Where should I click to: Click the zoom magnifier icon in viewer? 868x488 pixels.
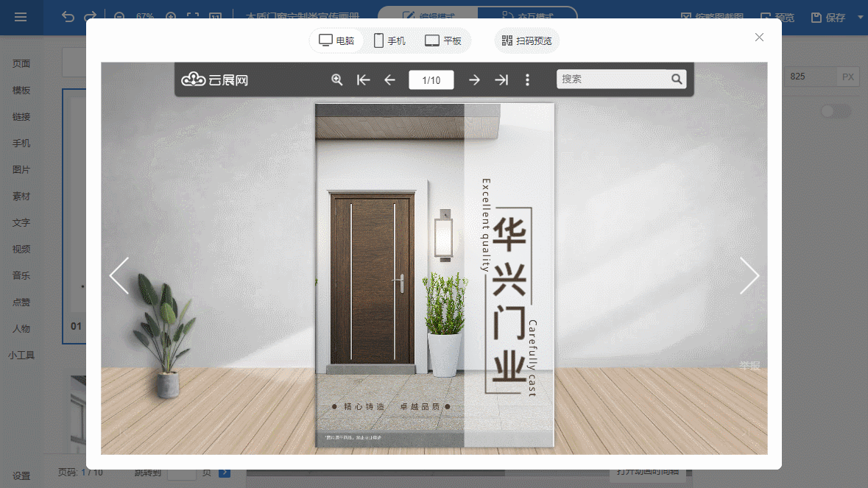coord(336,79)
